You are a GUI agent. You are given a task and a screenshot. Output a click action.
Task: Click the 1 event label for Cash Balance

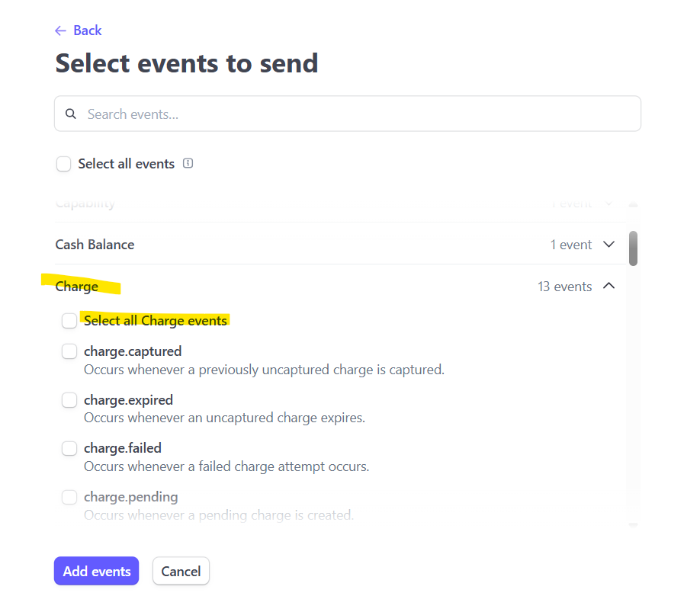tap(571, 245)
